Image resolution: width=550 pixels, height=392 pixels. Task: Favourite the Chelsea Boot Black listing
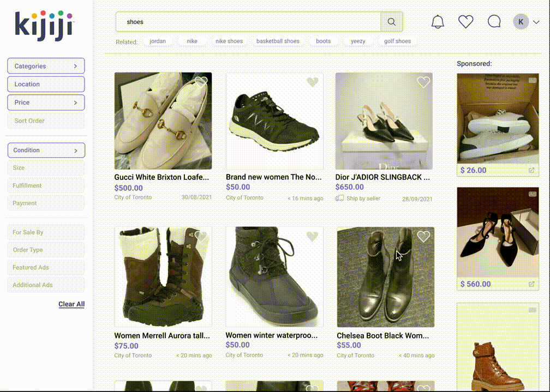pos(423,237)
